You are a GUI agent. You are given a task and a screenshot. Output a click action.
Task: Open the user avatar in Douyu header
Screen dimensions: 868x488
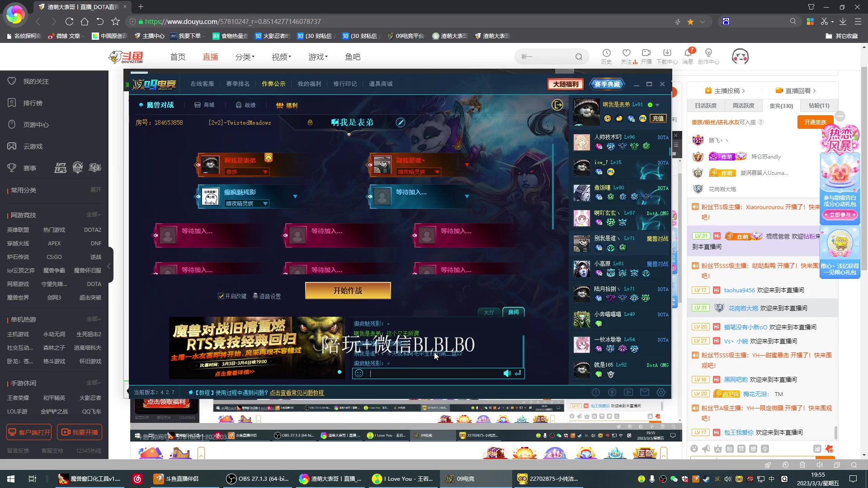740,56
